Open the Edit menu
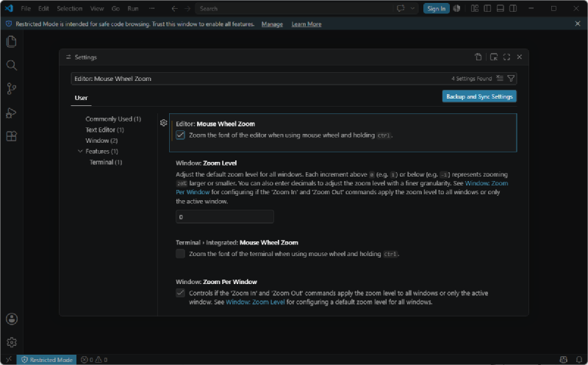The image size is (588, 365). [43, 8]
